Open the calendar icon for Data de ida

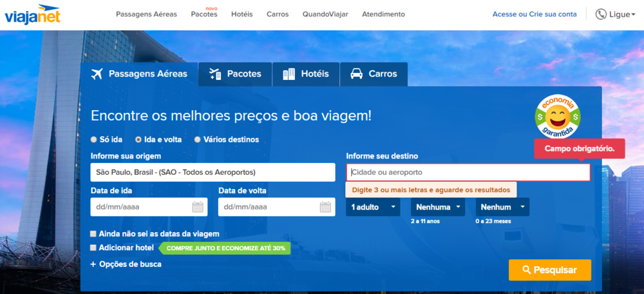pos(198,207)
